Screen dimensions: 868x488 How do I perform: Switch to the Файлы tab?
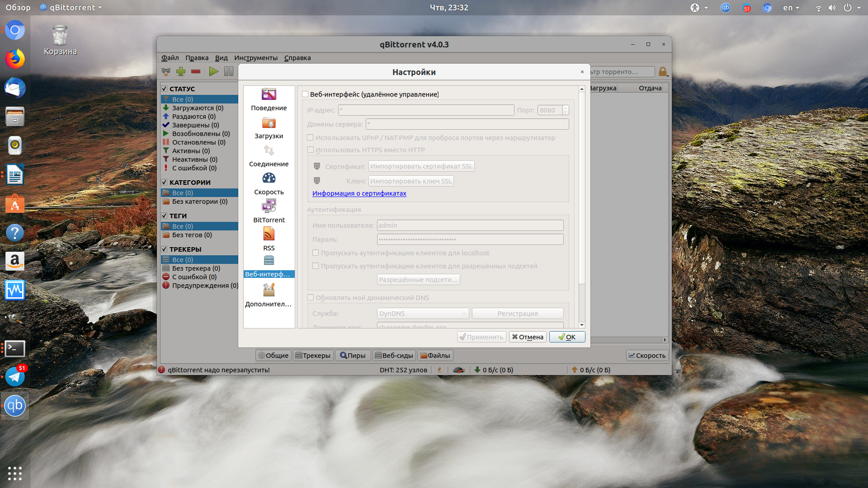pos(435,356)
